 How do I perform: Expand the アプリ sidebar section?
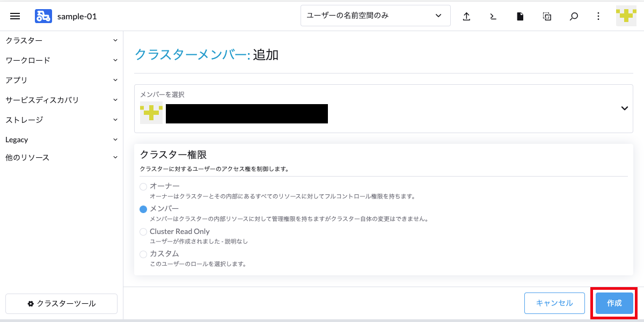coord(62,80)
